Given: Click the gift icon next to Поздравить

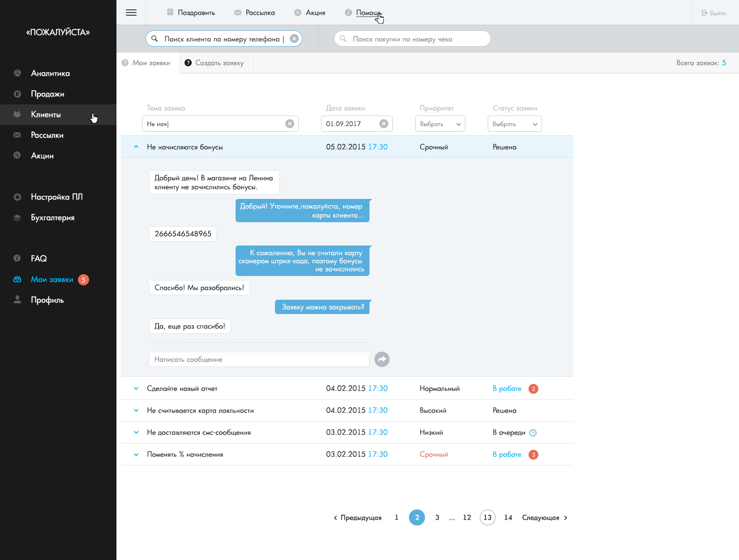Looking at the screenshot, I should pyautogui.click(x=170, y=12).
